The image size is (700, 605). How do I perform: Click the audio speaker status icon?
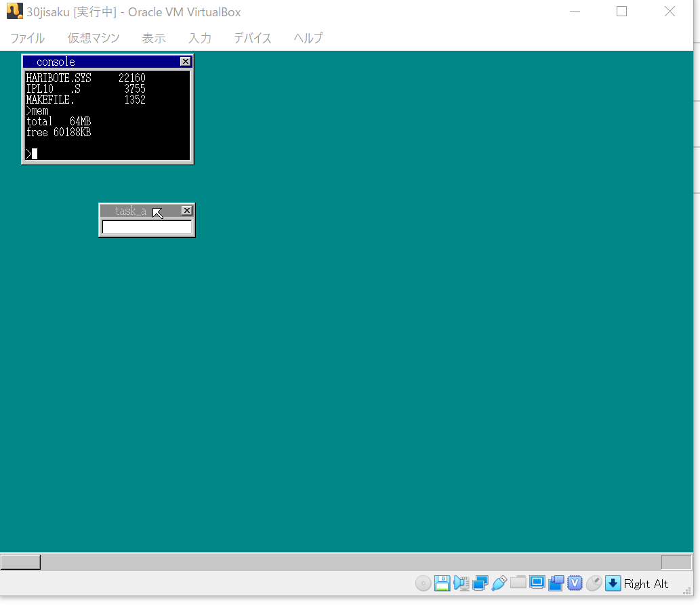461,583
